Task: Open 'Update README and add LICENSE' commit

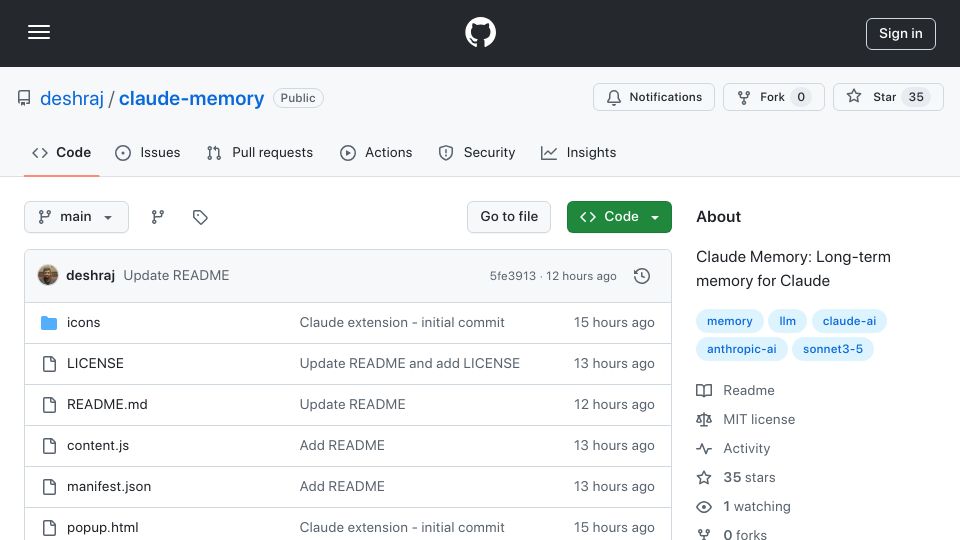Action: [x=410, y=364]
